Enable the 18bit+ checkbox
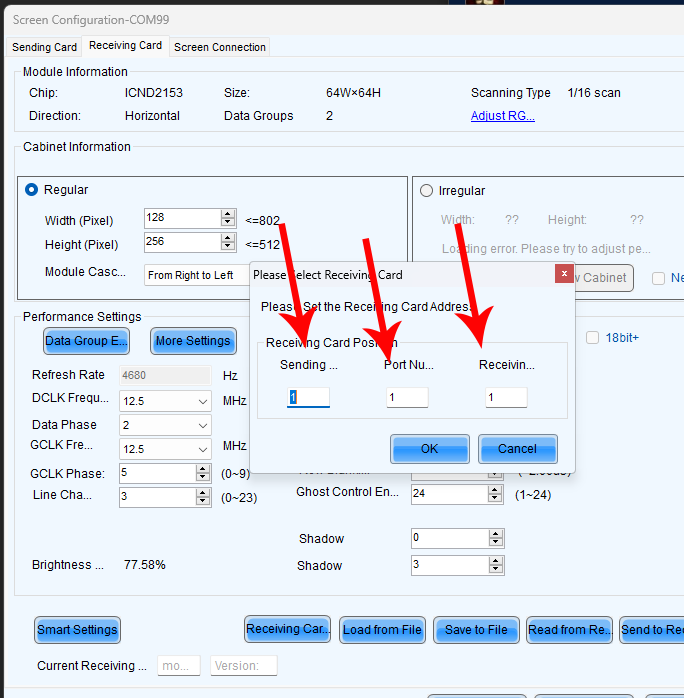This screenshot has height=698, width=684. 592,338
